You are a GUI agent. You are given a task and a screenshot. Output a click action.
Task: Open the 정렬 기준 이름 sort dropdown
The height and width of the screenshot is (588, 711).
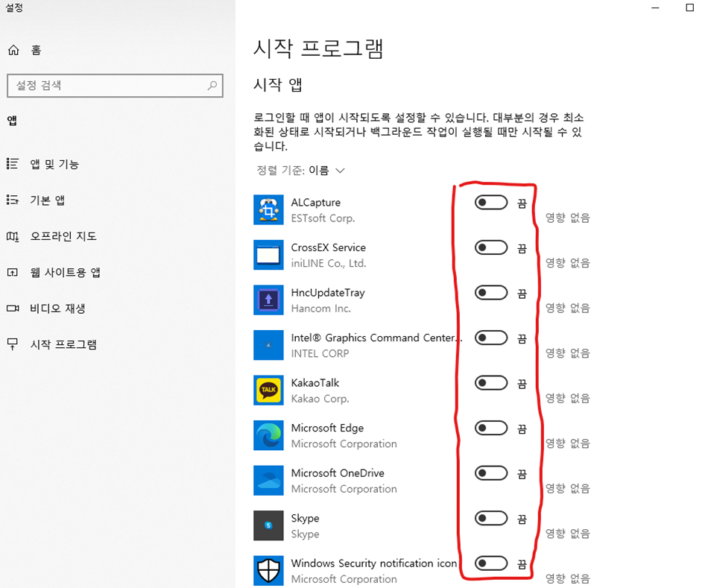click(301, 171)
